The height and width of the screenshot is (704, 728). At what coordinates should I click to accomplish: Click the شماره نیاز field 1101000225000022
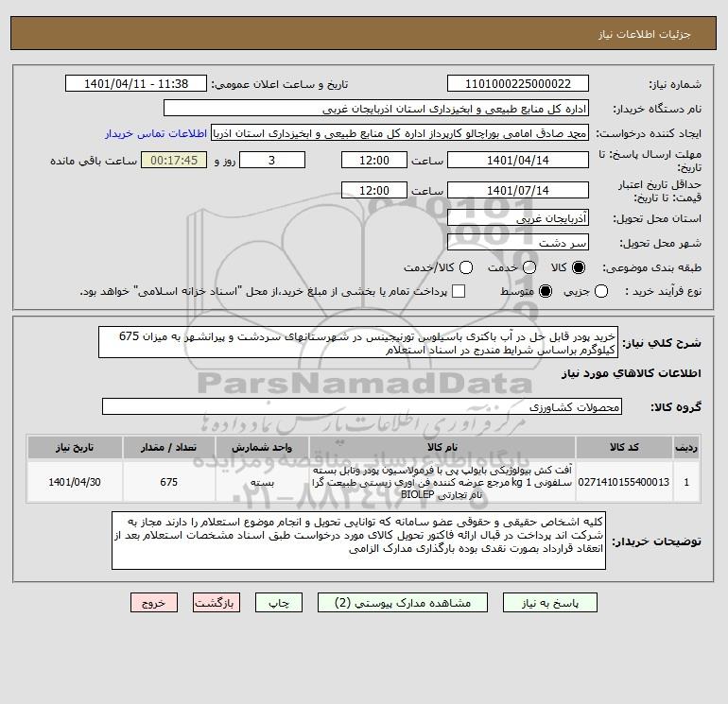click(518, 84)
